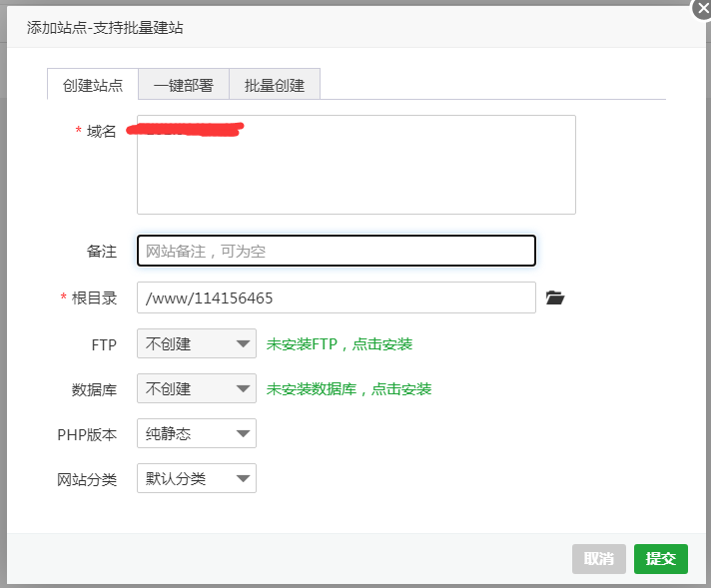The image size is (711, 588).
Task: Click the 备注 remark input field
Action: [x=337, y=251]
